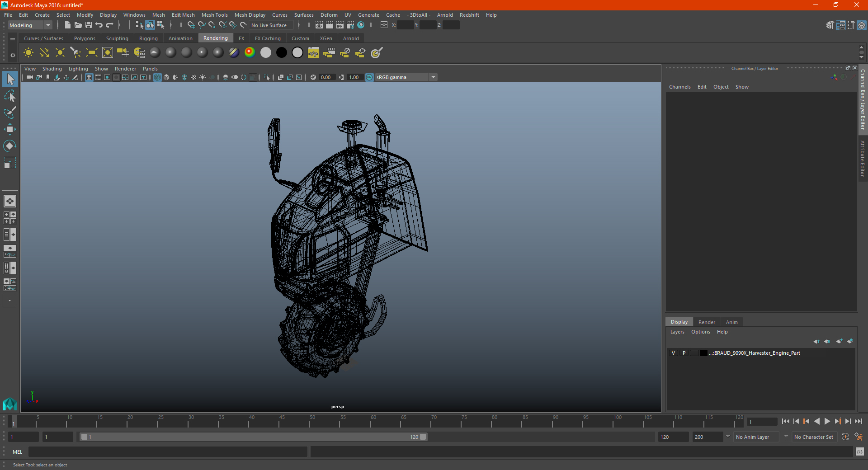Expand the toolbox dot button below layouts
The width and height of the screenshot is (868, 470).
[10, 301]
